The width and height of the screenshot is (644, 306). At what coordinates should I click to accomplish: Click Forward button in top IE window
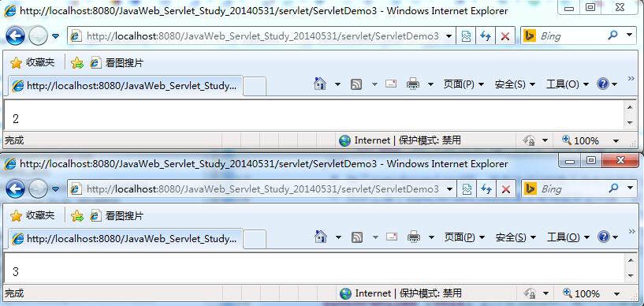point(37,36)
